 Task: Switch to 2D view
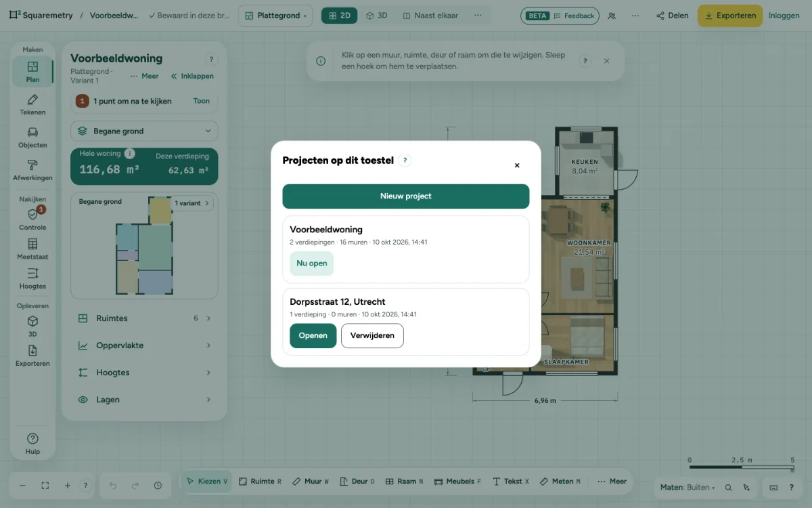click(x=339, y=16)
